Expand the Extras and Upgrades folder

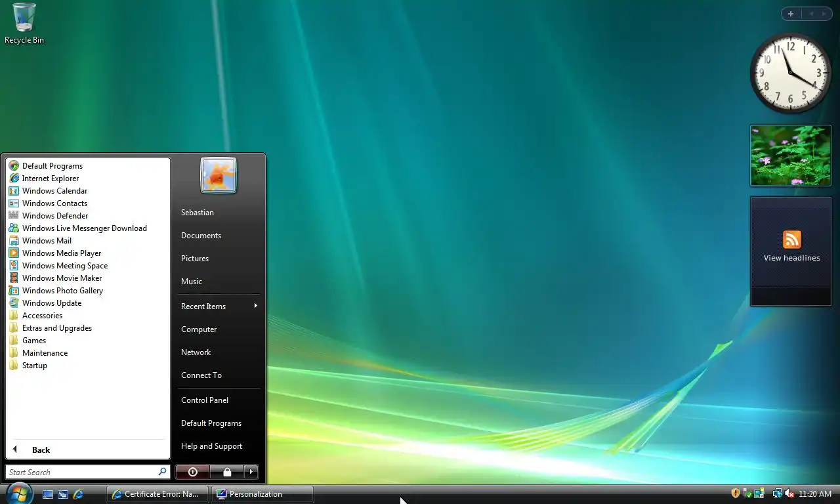[88, 328]
